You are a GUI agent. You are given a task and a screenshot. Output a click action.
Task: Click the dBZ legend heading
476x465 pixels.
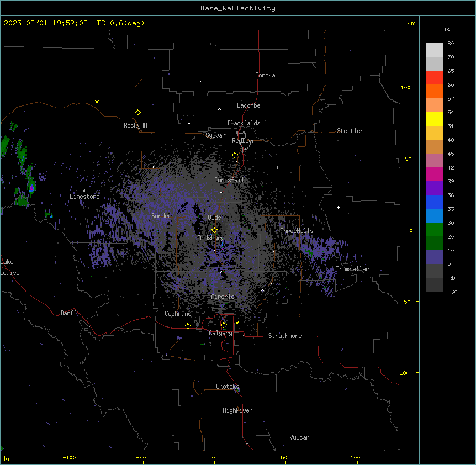(x=447, y=30)
